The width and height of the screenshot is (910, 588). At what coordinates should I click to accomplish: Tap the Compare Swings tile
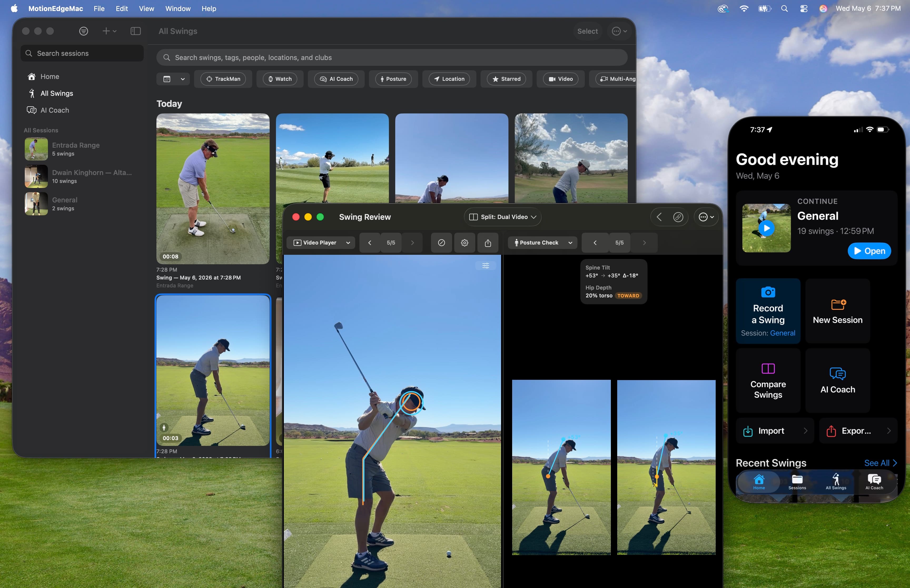[x=768, y=380]
